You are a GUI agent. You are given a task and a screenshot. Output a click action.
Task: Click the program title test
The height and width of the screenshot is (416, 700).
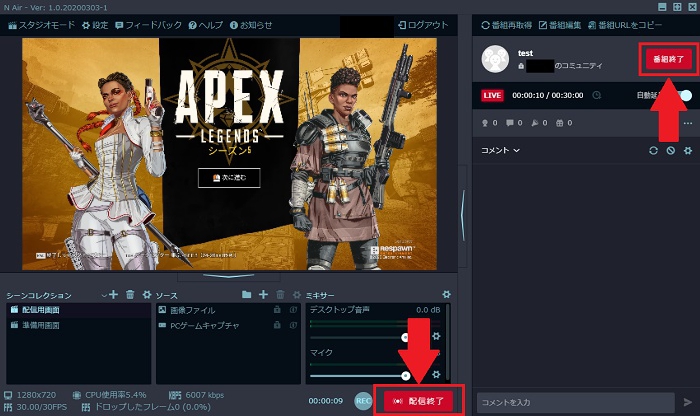tap(525, 53)
